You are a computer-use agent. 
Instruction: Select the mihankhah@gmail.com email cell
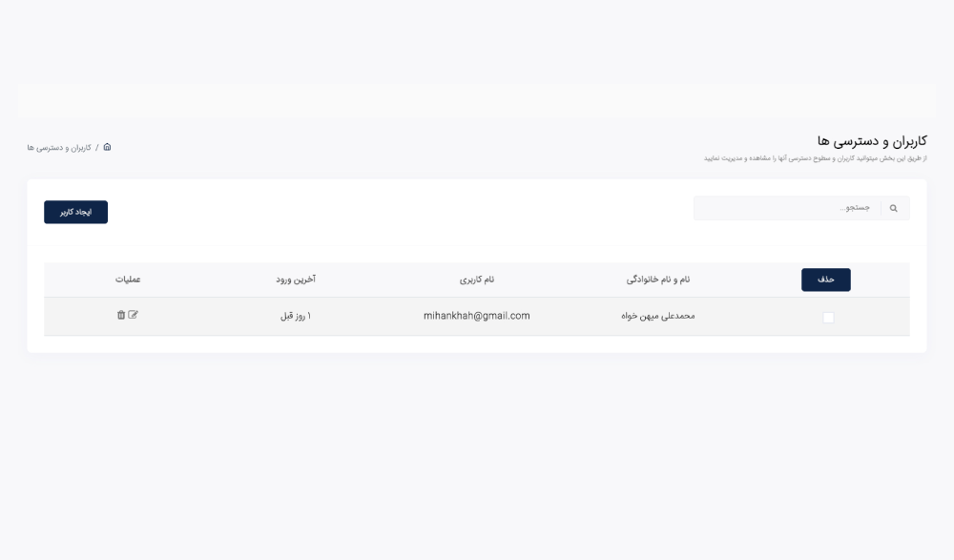pyautogui.click(x=477, y=316)
